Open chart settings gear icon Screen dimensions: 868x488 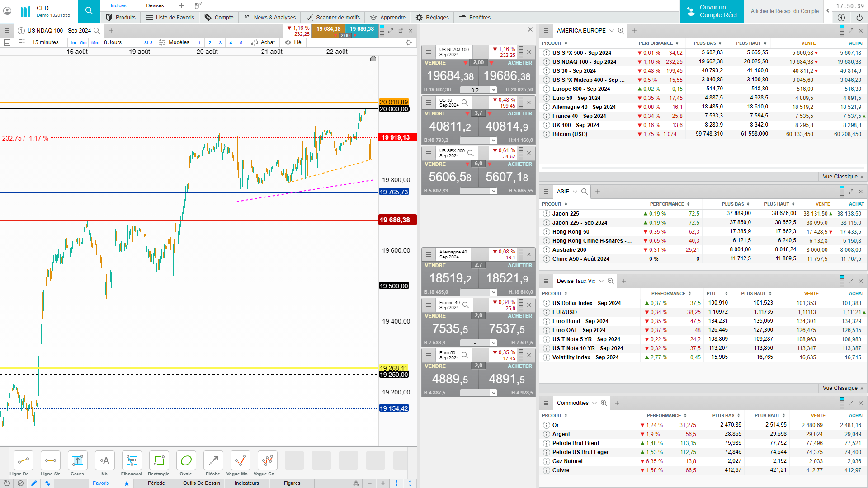click(x=409, y=42)
